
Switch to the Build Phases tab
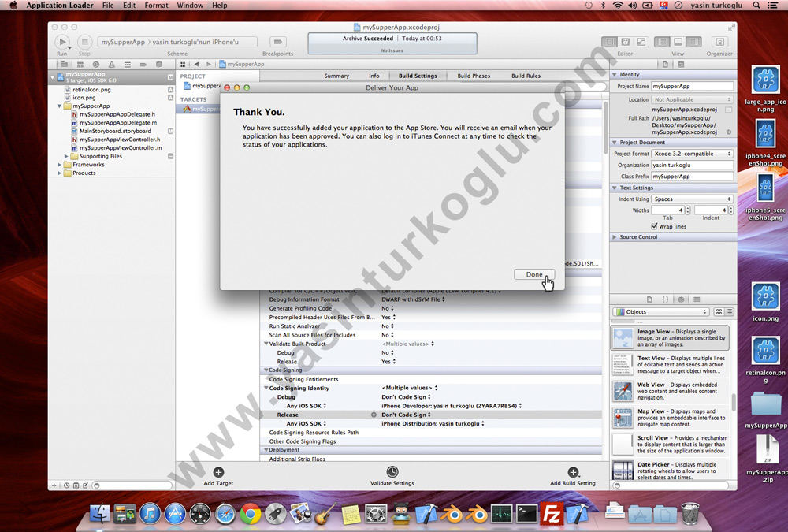(x=474, y=76)
